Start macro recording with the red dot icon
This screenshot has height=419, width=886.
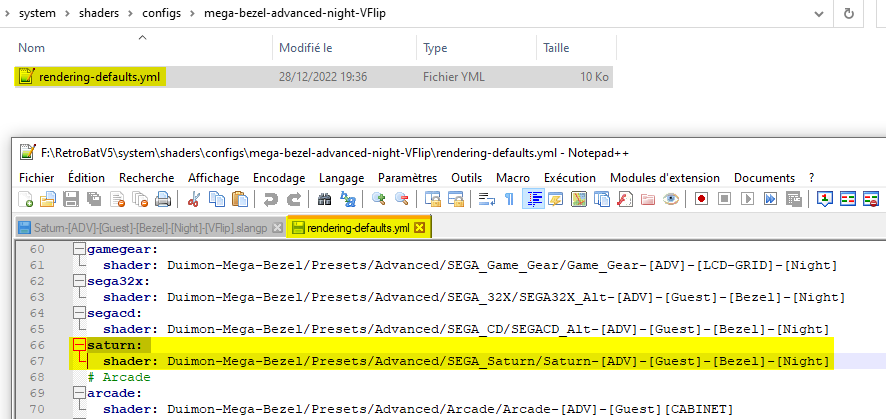[x=701, y=199]
